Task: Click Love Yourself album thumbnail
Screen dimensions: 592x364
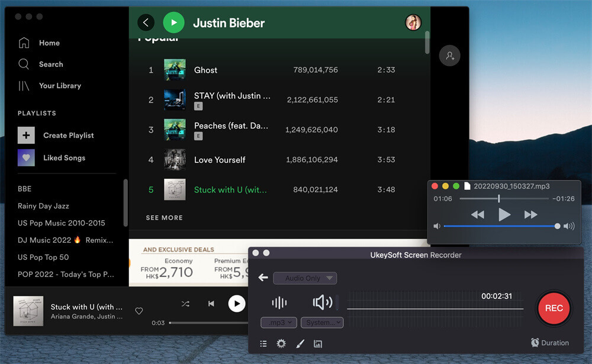Action: (175, 160)
